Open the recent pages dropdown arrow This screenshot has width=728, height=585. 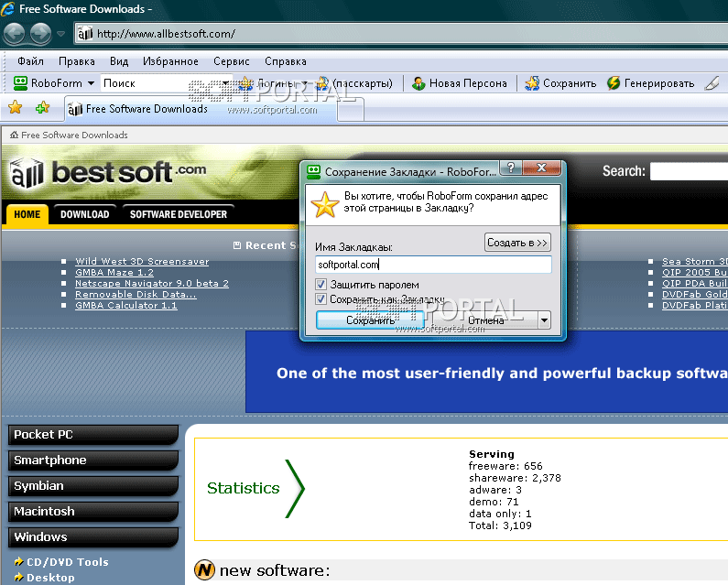pyautogui.click(x=60, y=34)
